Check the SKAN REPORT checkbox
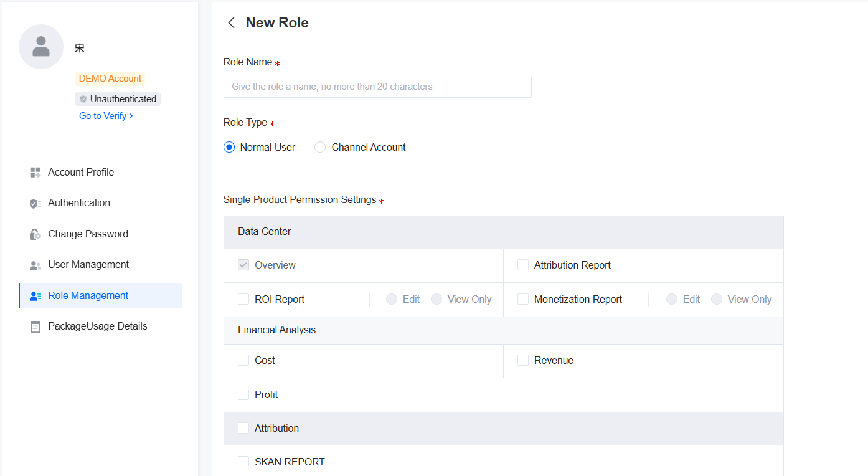The width and height of the screenshot is (868, 476). pyautogui.click(x=243, y=462)
